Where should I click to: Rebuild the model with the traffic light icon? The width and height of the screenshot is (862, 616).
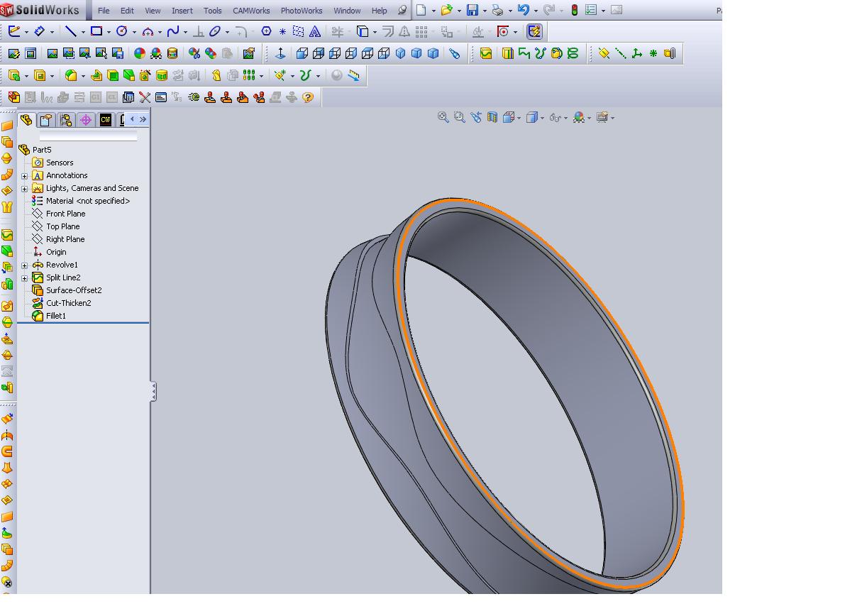coord(574,10)
